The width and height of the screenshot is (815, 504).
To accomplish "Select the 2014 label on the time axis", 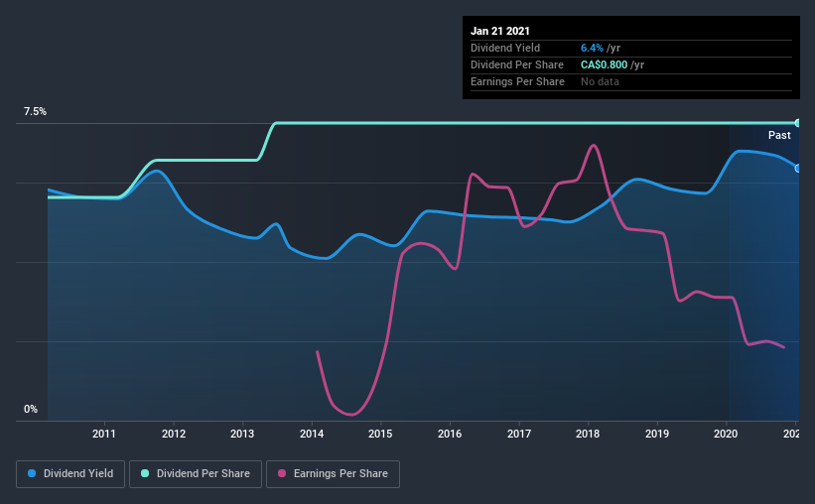I will (312, 434).
